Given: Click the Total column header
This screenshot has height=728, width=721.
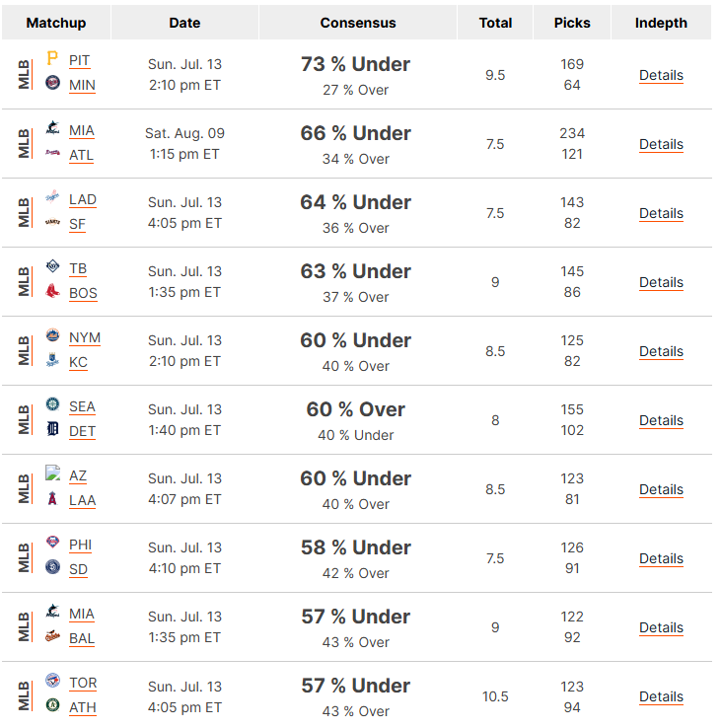Looking at the screenshot, I should (495, 23).
